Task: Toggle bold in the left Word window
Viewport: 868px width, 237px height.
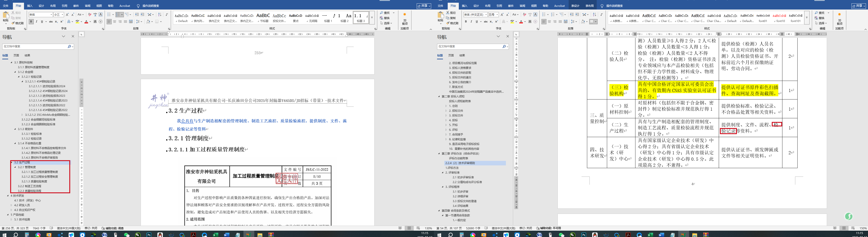Action: (31, 22)
